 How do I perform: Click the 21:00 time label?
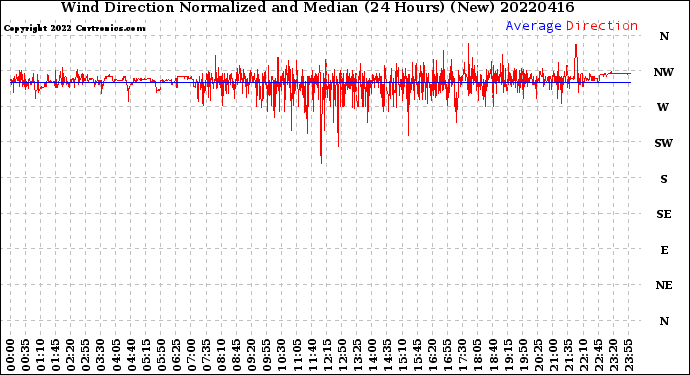[553, 355]
